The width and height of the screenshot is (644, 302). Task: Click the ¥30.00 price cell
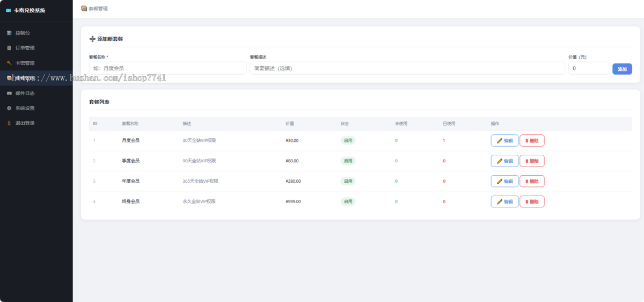(x=292, y=140)
